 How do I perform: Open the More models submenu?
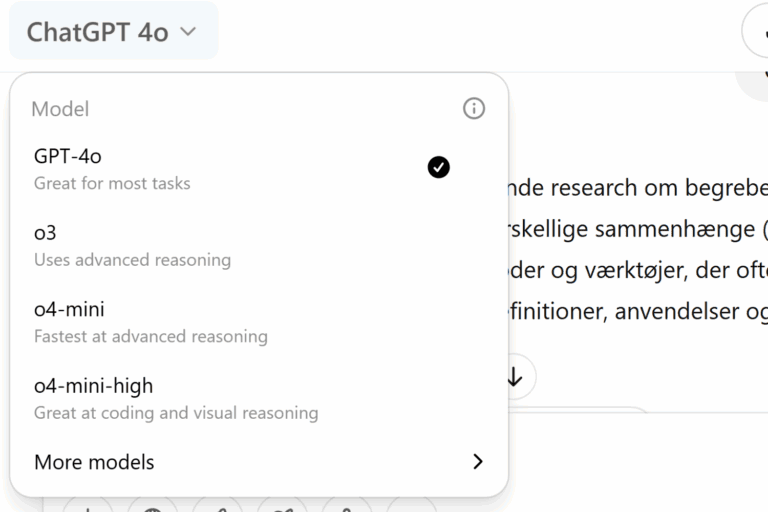(259, 462)
